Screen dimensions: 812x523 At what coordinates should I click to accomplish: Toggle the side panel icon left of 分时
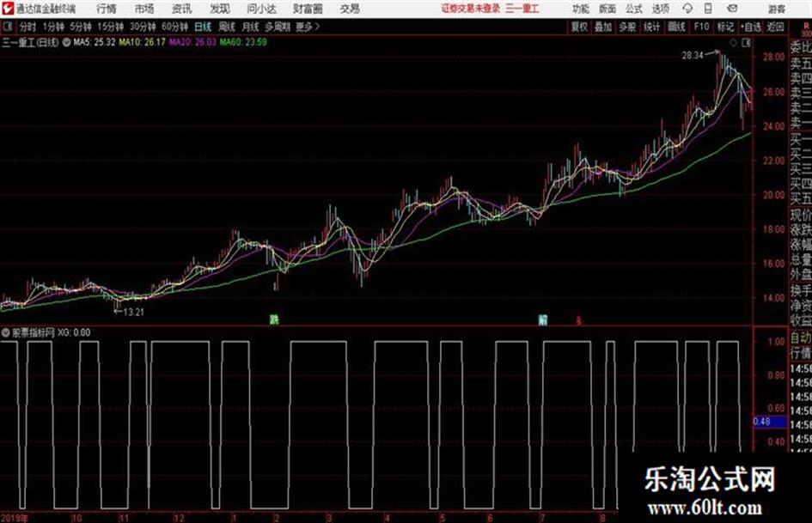[x=7, y=27]
